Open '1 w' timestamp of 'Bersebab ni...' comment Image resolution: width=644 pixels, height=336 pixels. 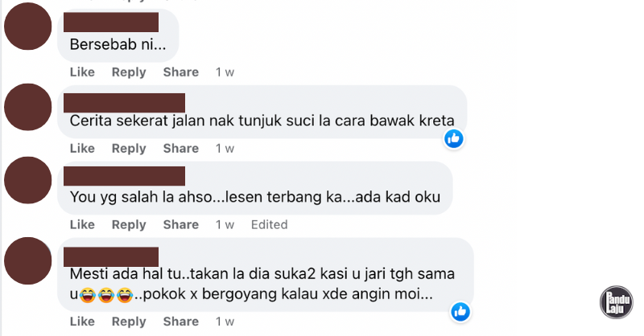(225, 72)
